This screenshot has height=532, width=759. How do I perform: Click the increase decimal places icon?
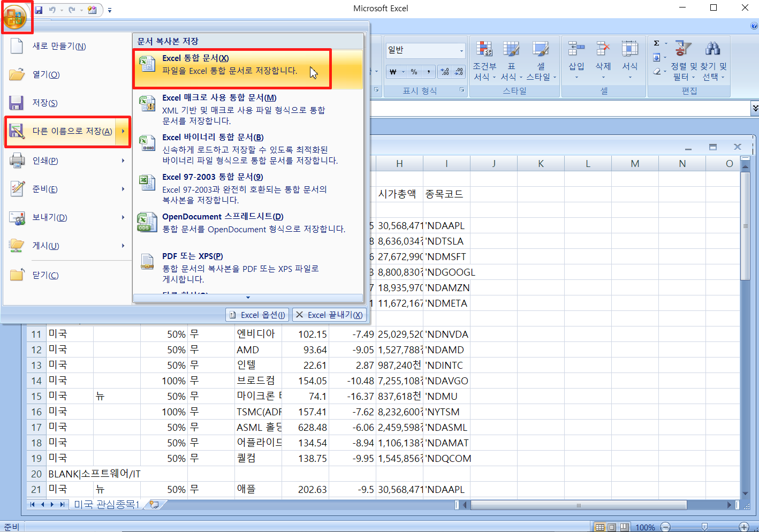click(445, 72)
